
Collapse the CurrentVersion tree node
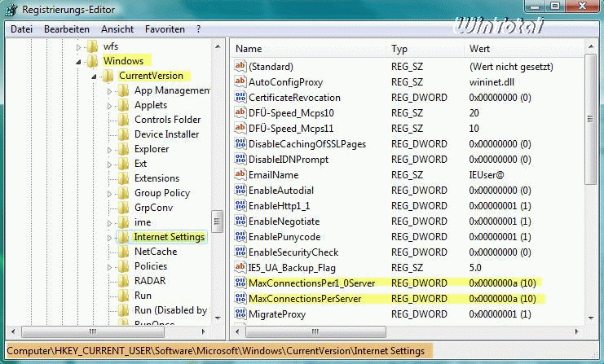coord(94,76)
